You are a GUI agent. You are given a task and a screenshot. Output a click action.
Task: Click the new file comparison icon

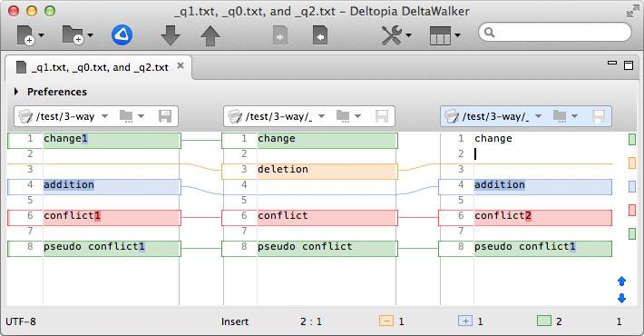[x=25, y=35]
